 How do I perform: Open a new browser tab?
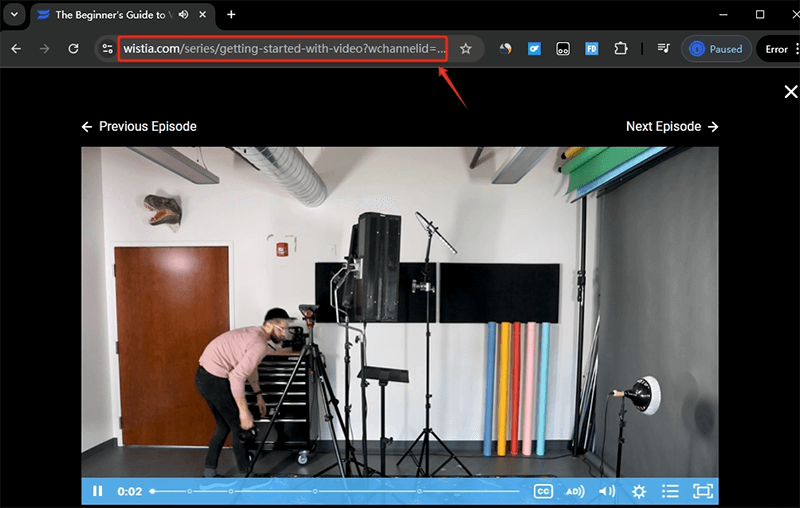[231, 14]
